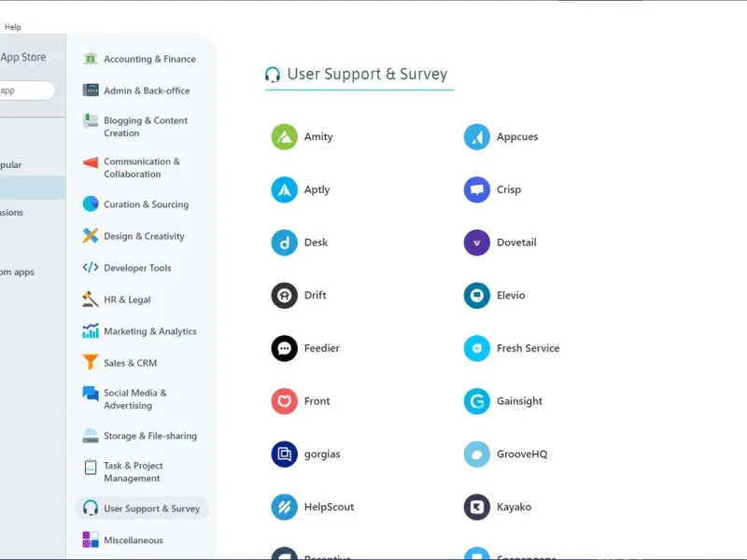Click the Marketing & Analytics chart icon
Screen dimensions: 747x560
coord(90,330)
